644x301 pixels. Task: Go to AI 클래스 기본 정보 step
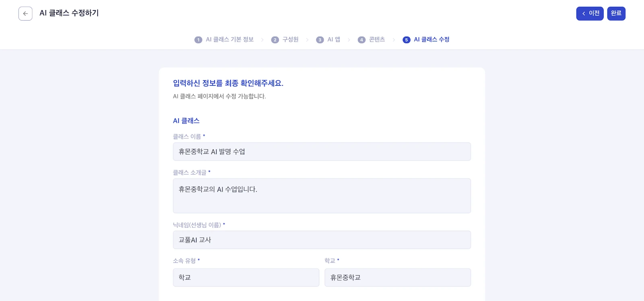tap(230, 39)
